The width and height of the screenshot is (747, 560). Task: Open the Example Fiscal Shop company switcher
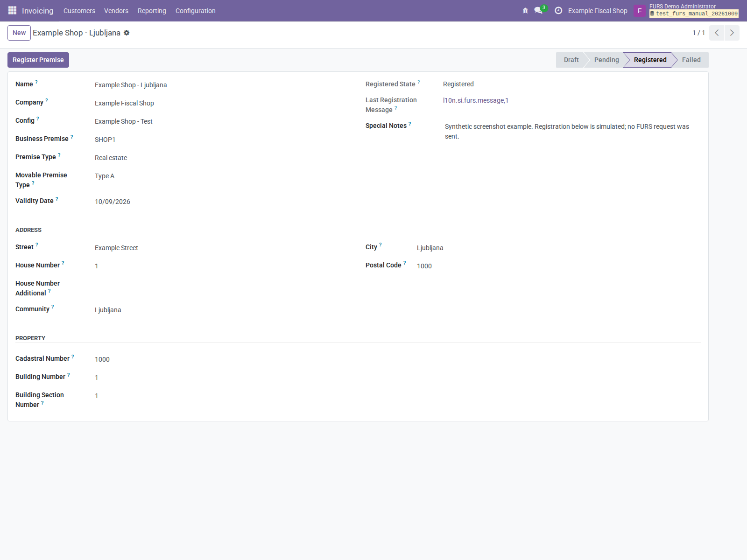coord(598,11)
